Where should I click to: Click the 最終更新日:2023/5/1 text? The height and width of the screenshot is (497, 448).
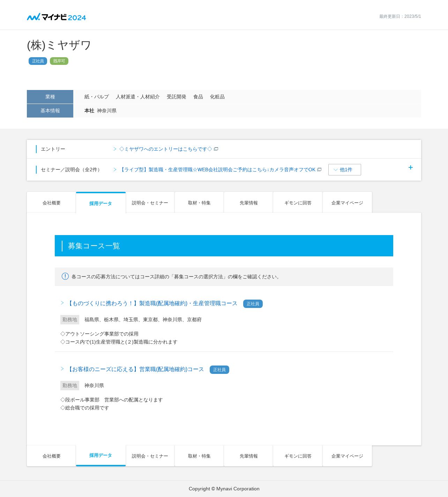click(x=400, y=16)
